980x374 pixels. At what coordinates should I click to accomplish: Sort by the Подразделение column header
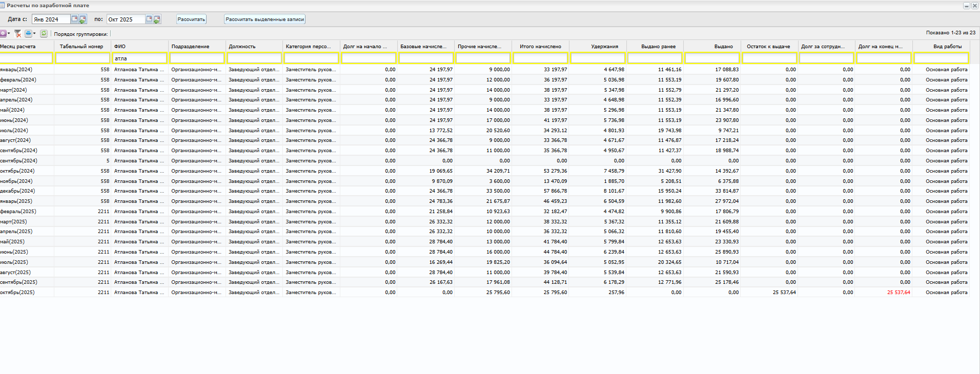coord(197,47)
